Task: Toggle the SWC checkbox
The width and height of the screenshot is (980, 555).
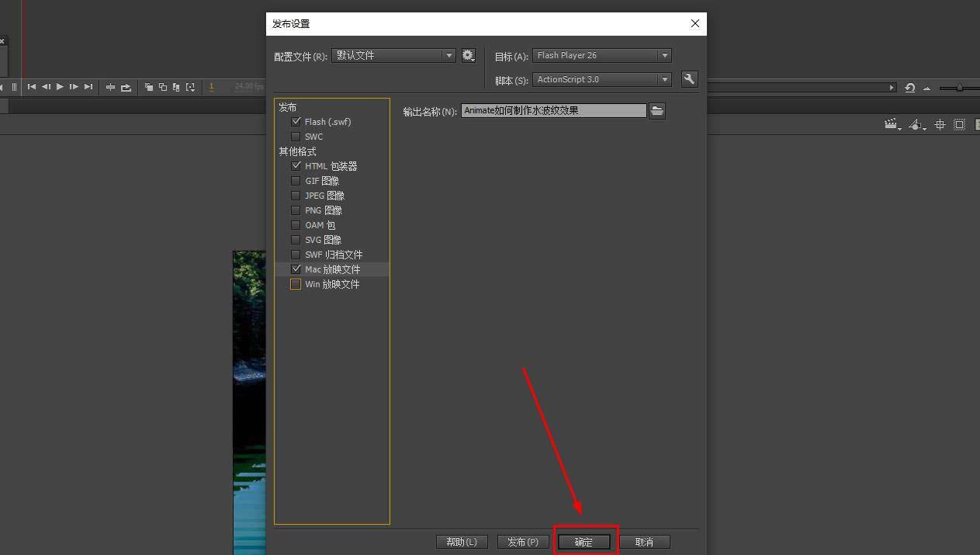Action: pos(296,137)
